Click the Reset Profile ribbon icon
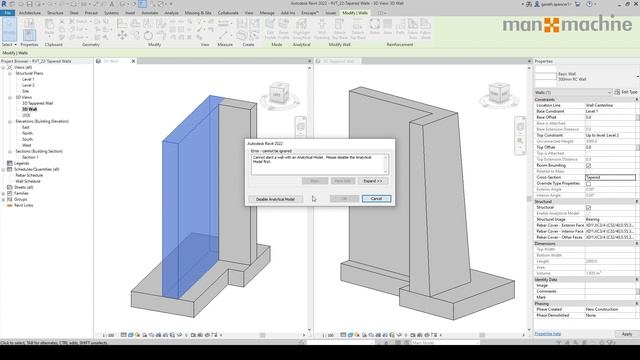Image resolution: width=640 pixels, height=360 pixels. tap(283, 29)
